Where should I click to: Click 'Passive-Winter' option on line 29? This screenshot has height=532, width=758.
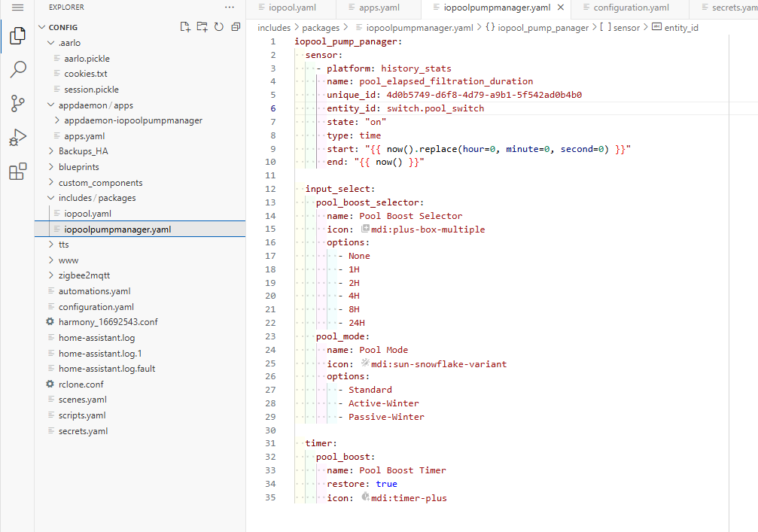(x=386, y=417)
